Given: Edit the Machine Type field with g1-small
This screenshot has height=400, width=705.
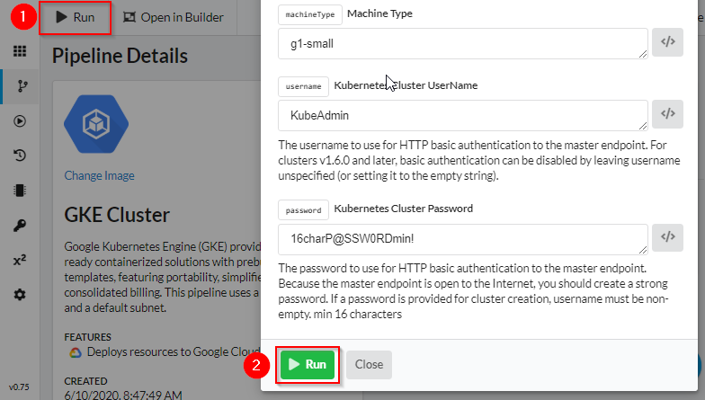Looking at the screenshot, I should click(x=463, y=44).
